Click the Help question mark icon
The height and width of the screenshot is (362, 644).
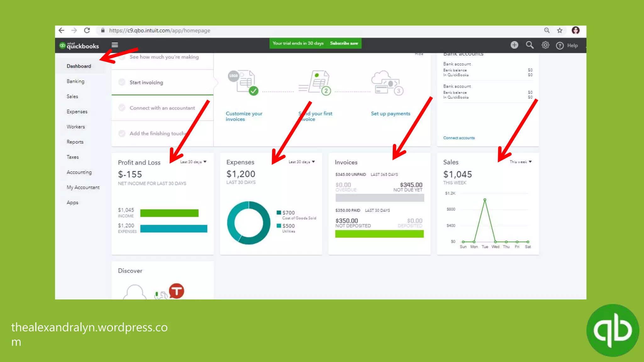click(560, 46)
